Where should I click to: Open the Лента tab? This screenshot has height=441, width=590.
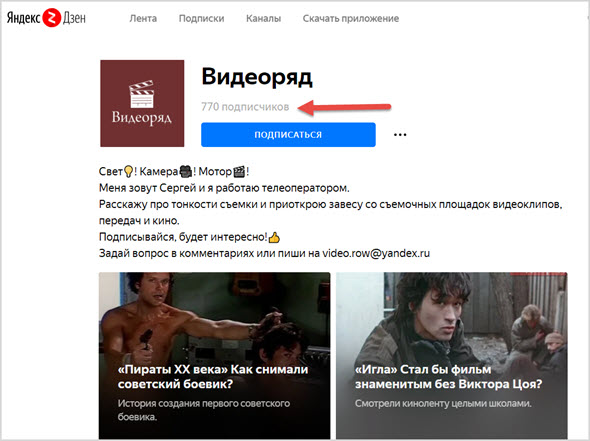tap(143, 18)
